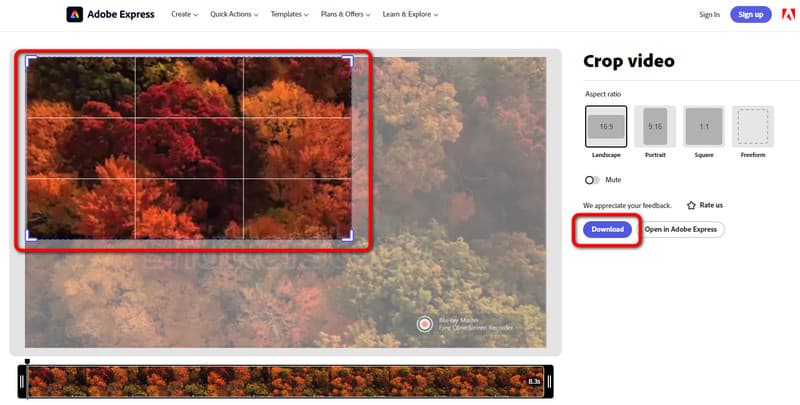Click the Rate us star icon

[691, 206]
